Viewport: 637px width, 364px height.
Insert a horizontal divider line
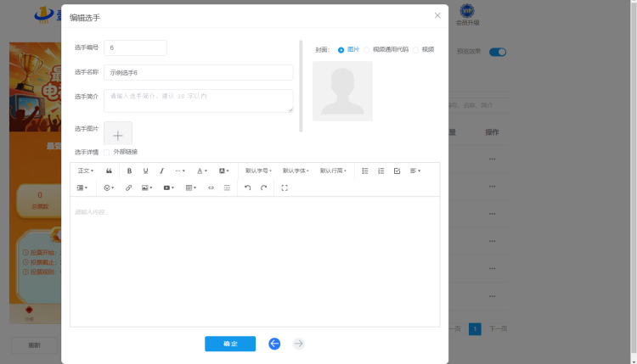pyautogui.click(x=227, y=188)
